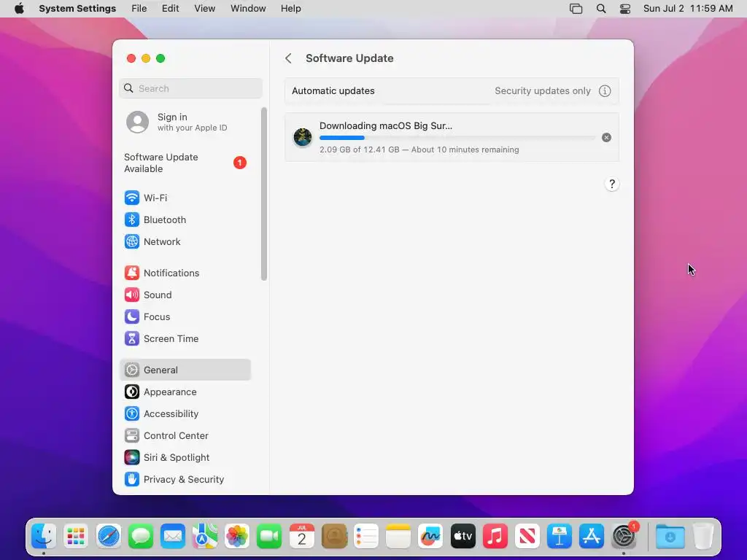This screenshot has height=560, width=747.
Task: Open Notifications settings
Action: (x=185, y=273)
